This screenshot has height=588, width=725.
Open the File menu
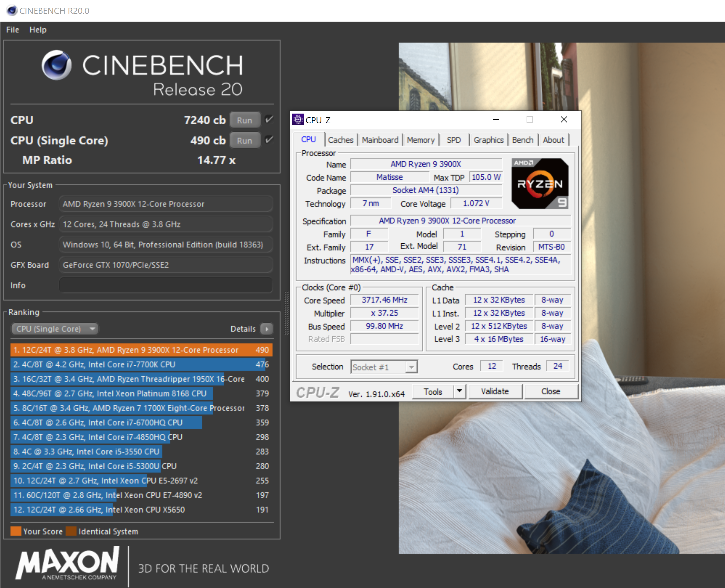(13, 30)
